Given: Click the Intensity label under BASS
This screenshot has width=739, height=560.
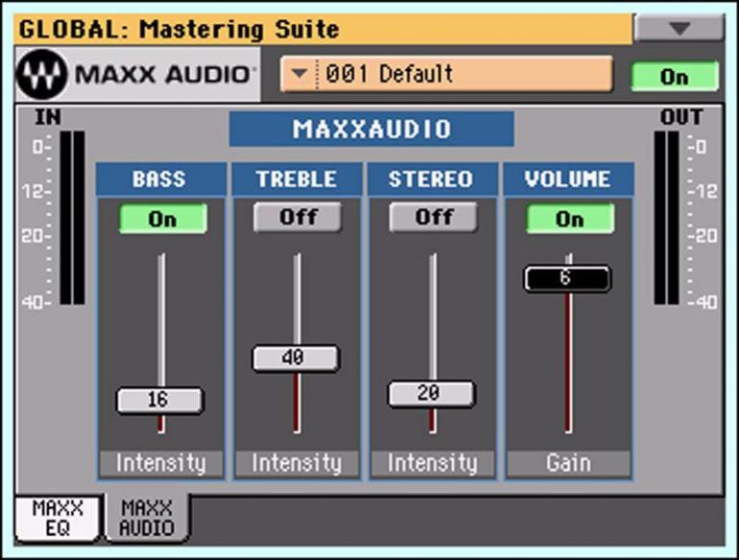Looking at the screenshot, I should (x=160, y=463).
